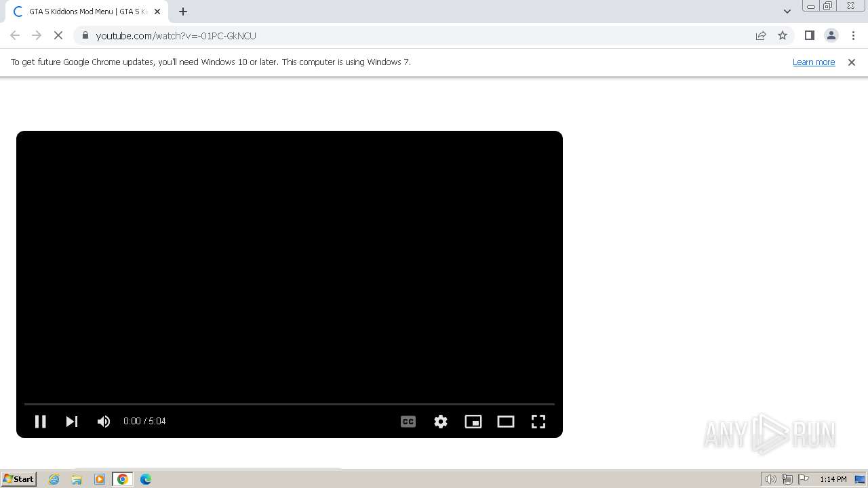Enable miniplayer mode
Image resolution: width=868 pixels, height=488 pixels.
pos(473,422)
